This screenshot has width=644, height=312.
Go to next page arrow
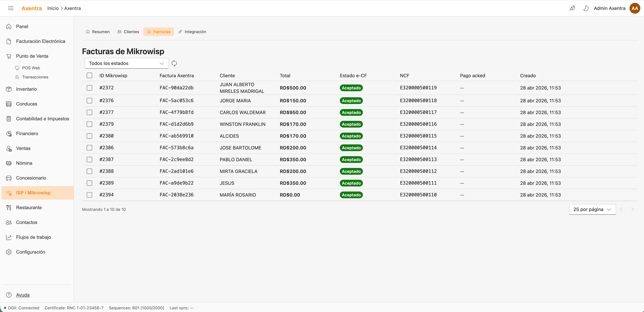[632, 209]
